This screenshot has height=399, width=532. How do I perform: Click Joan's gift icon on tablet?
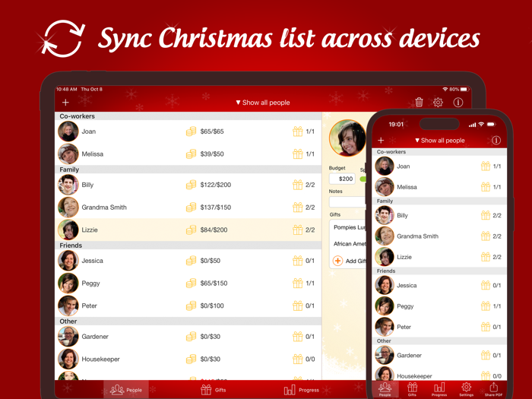point(298,131)
